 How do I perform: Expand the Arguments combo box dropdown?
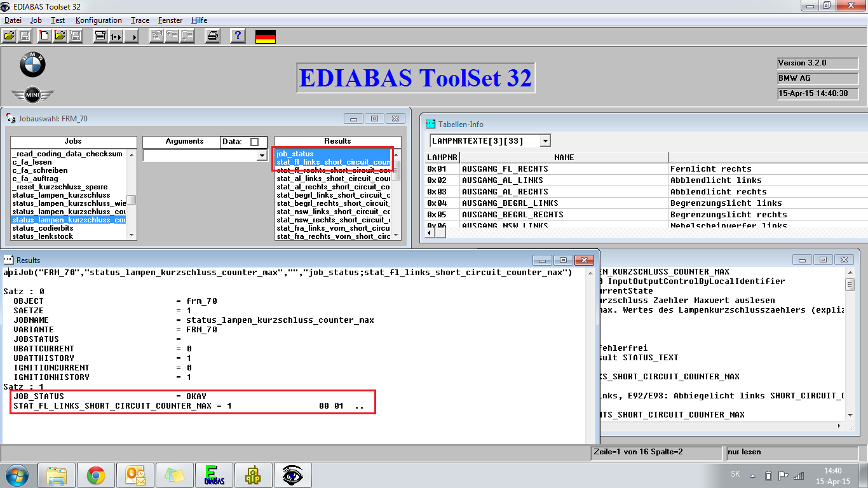(x=261, y=156)
